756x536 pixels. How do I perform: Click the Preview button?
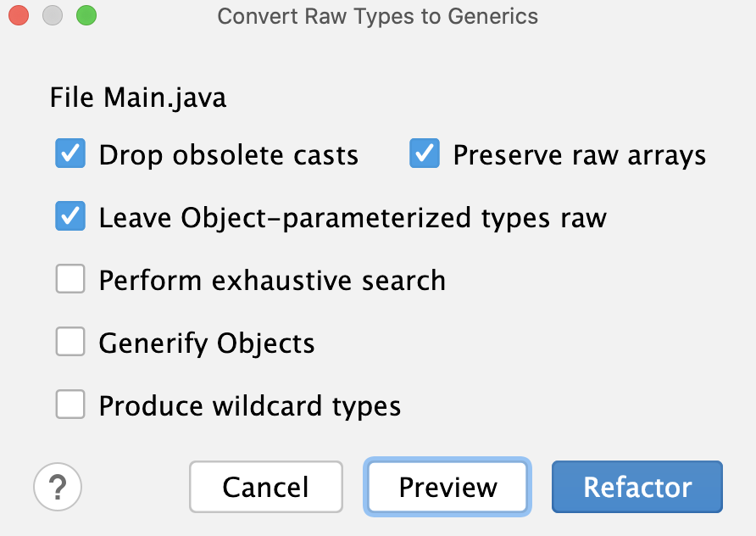click(447, 487)
